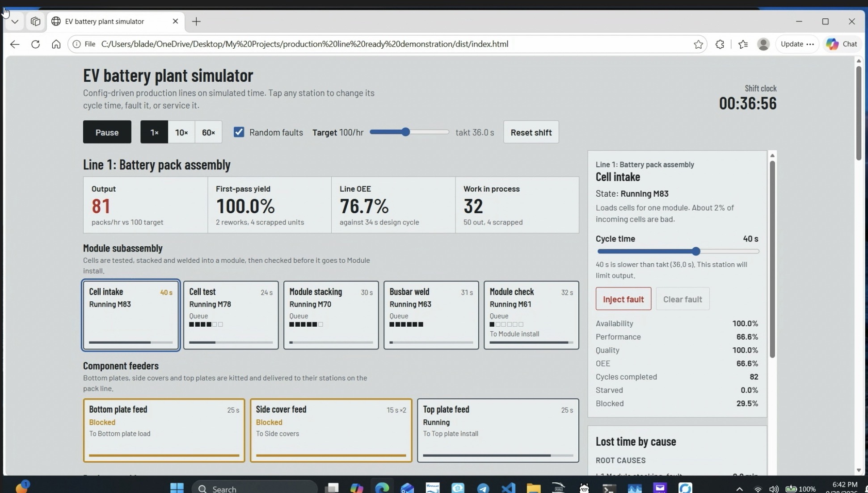Close the EV battery plant simulator tab
The width and height of the screenshot is (868, 493).
coord(175,21)
